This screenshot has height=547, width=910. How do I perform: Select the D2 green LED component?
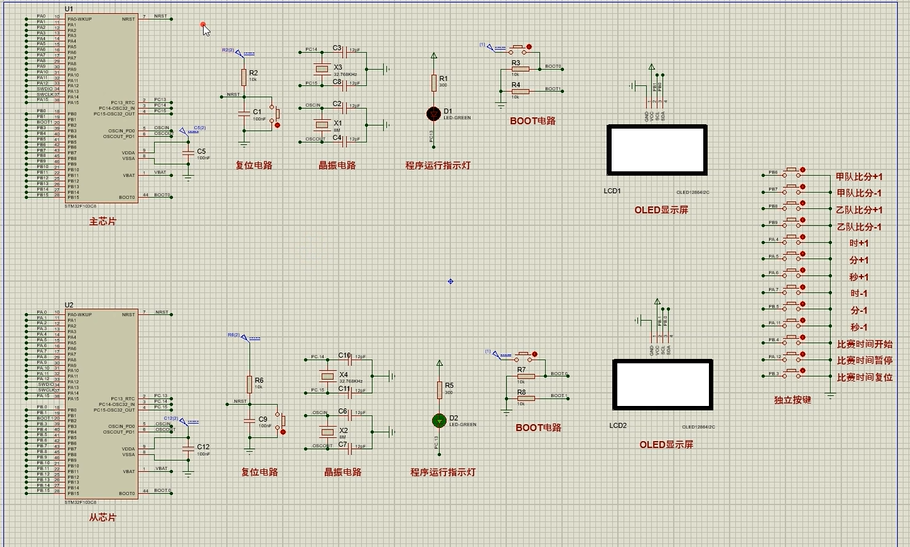point(439,421)
